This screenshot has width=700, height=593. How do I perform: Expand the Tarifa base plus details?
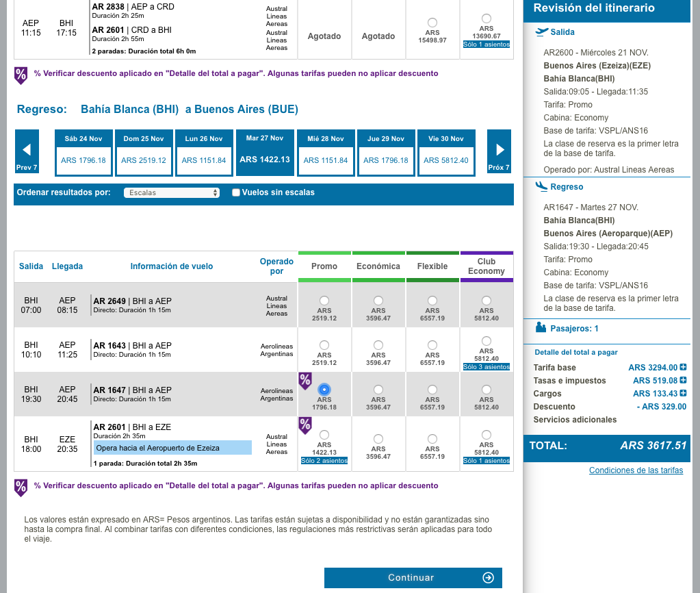pyautogui.click(x=683, y=368)
